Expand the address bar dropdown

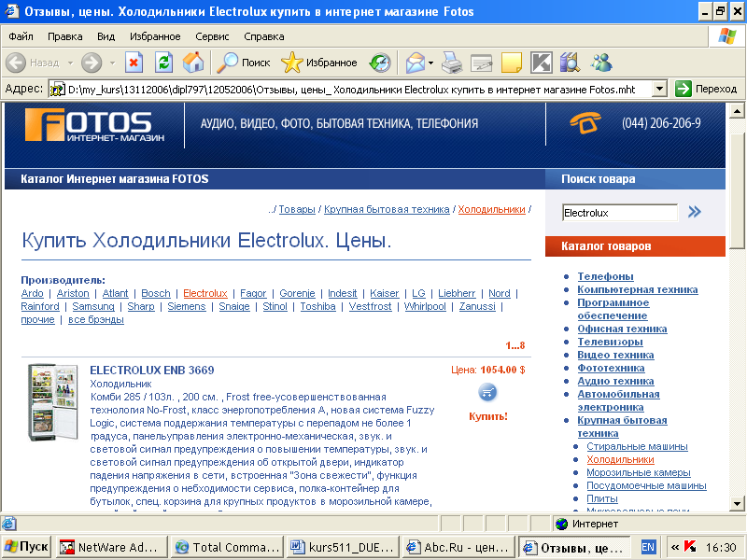659,89
